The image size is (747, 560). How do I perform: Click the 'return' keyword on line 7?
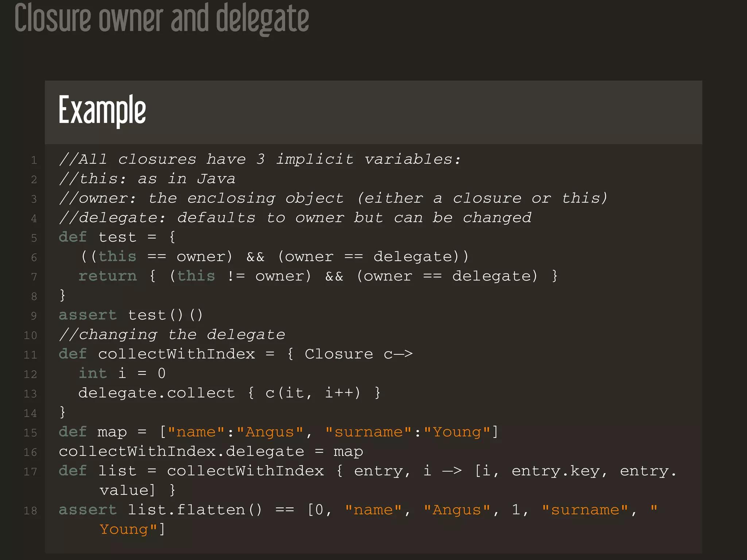[108, 276]
